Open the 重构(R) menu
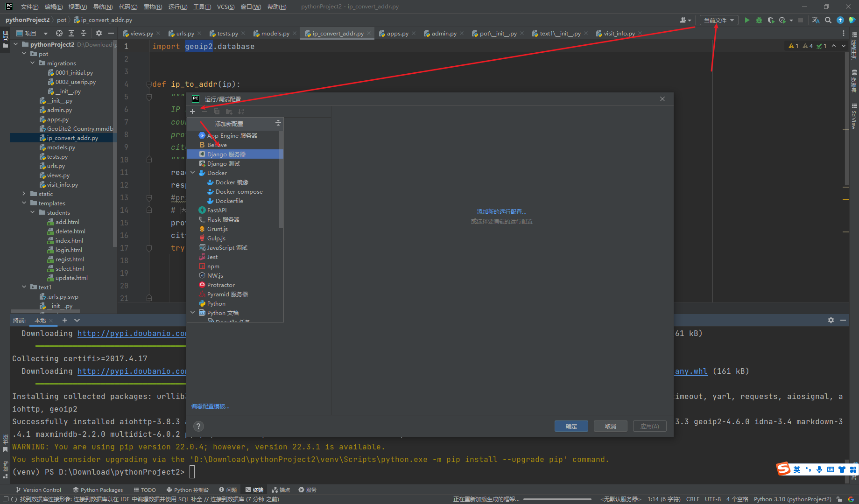 [153, 7]
